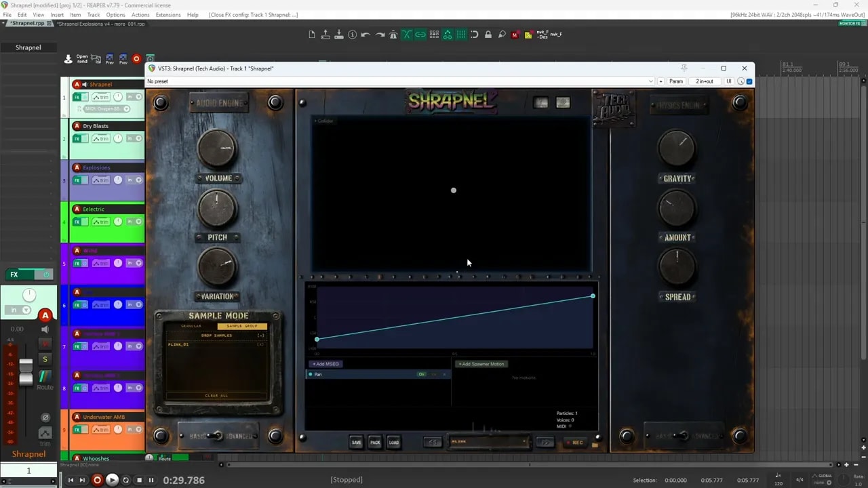Image resolution: width=868 pixels, height=488 pixels.
Task: Open the Edit menu
Action: coord(22,14)
